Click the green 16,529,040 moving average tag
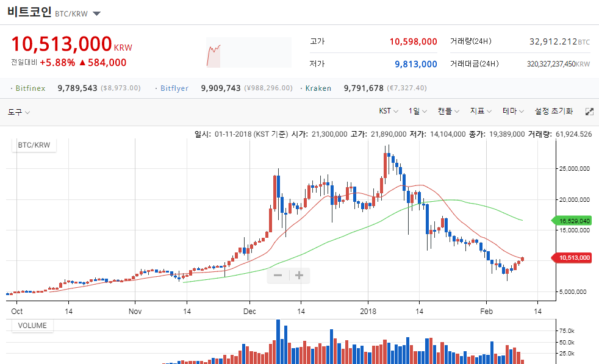Viewport: 599px width, 364px height. click(x=573, y=221)
